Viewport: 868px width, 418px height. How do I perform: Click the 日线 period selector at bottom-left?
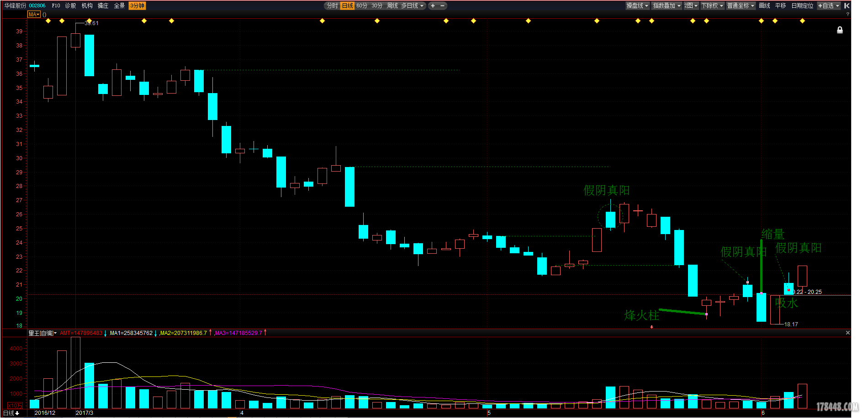tap(11, 413)
